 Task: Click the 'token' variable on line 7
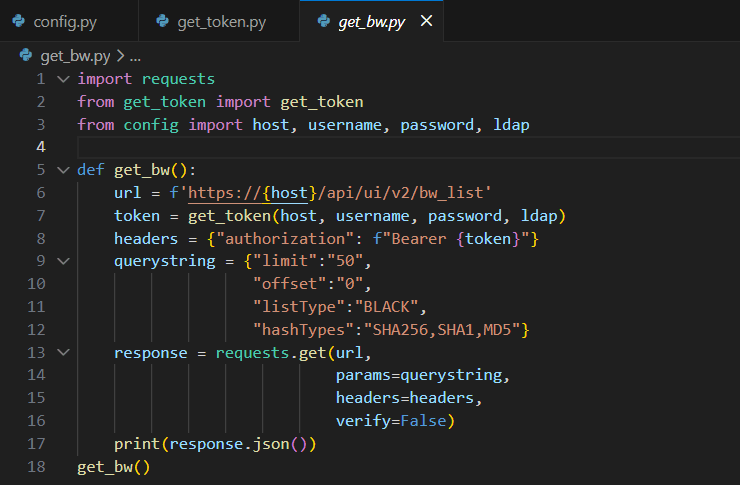[137, 216]
